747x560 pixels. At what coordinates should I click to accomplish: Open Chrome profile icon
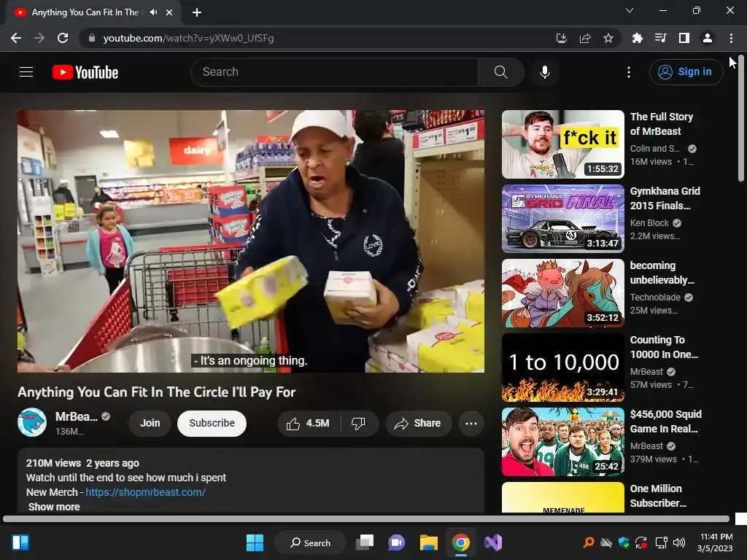point(708,38)
